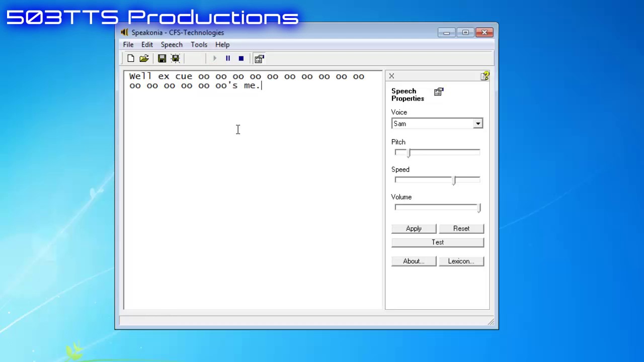Image resolution: width=644 pixels, height=362 pixels.
Task: Click the Volume slider handle
Action: [479, 208]
